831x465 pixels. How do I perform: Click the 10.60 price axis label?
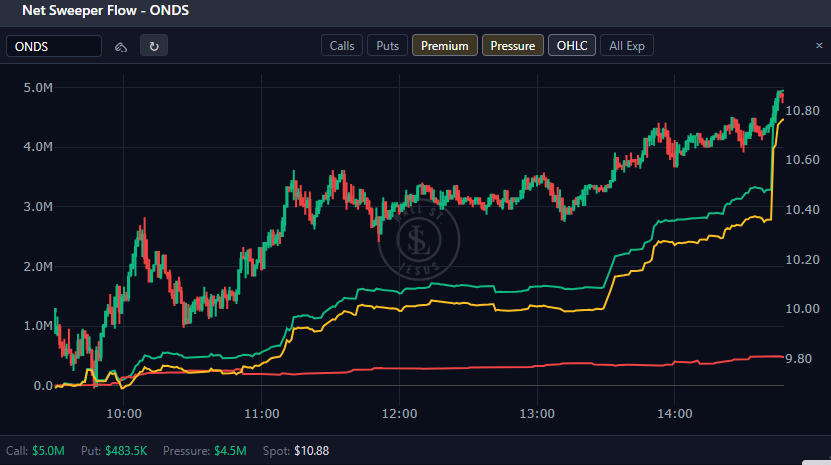[802, 160]
